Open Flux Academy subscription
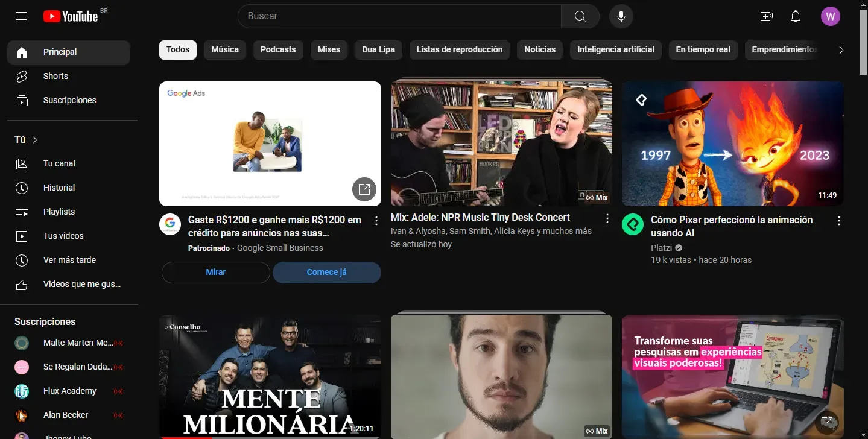This screenshot has height=439, width=868. [x=69, y=391]
